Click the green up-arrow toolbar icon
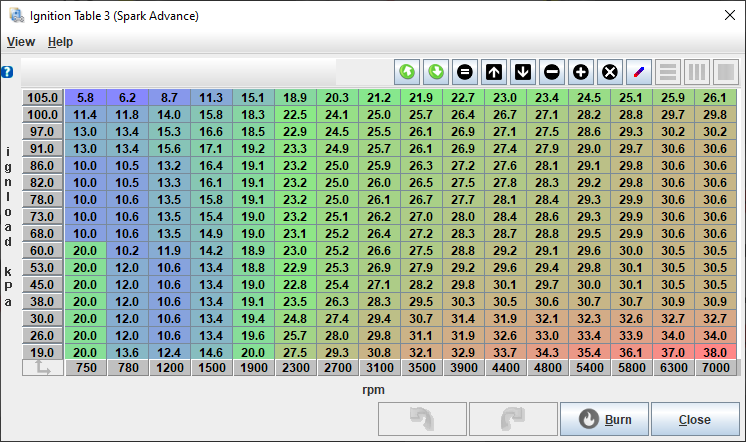This screenshot has width=746, height=442. [x=407, y=72]
